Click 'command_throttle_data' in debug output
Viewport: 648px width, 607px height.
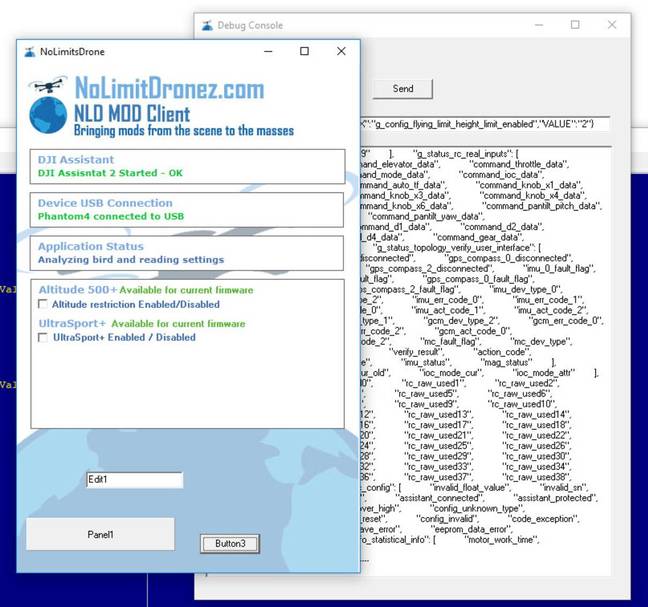pyautogui.click(x=521, y=164)
